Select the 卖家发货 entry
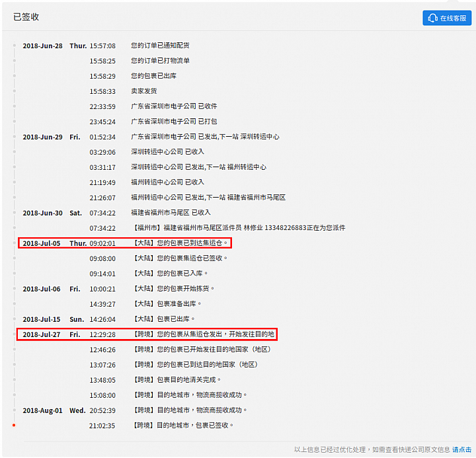Screen dimensions: 476x458 pyautogui.click(x=144, y=91)
